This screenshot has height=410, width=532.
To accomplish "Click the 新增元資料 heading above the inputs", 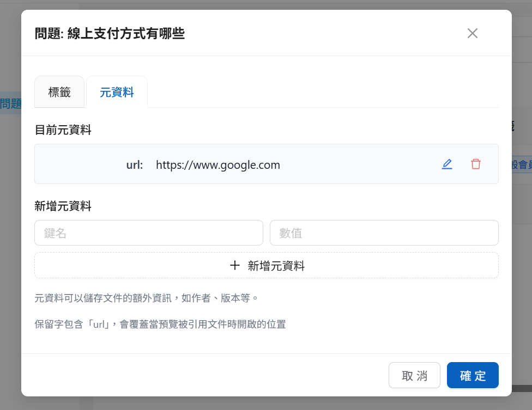I will 63,206.
